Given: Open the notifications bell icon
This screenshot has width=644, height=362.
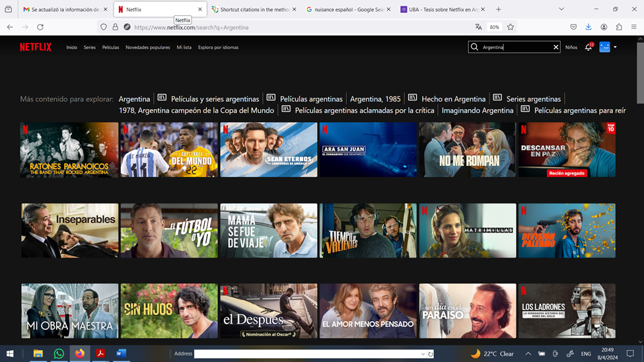Looking at the screenshot, I should [x=588, y=48].
